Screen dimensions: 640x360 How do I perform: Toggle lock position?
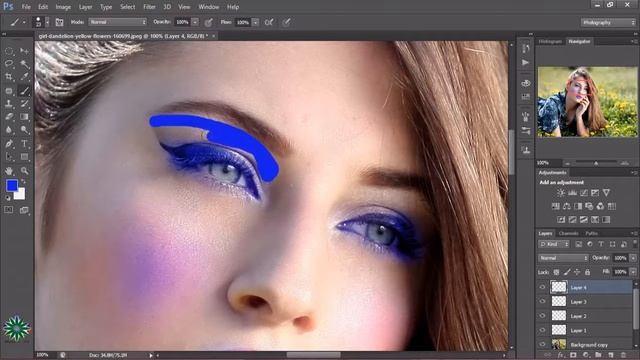(x=577, y=272)
